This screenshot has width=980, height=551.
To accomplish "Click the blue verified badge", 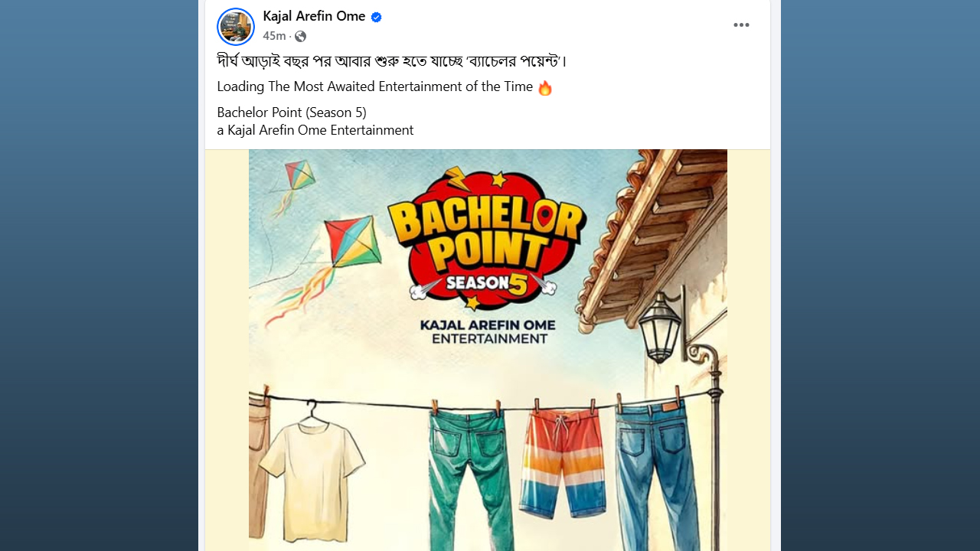I will click(376, 17).
